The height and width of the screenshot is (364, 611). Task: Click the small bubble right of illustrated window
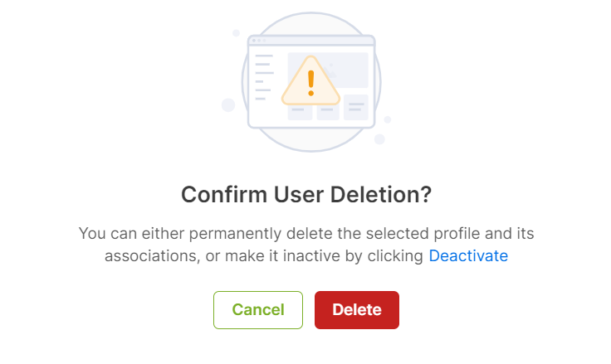(x=388, y=119)
